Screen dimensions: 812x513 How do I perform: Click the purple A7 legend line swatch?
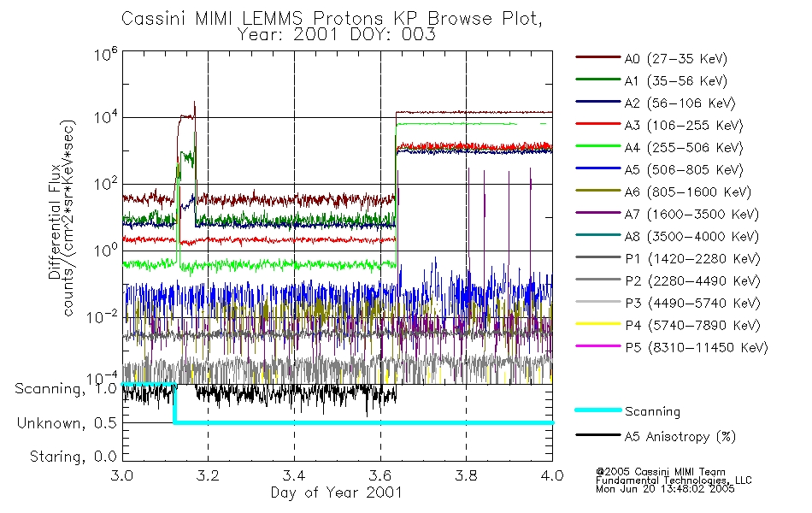(x=597, y=212)
